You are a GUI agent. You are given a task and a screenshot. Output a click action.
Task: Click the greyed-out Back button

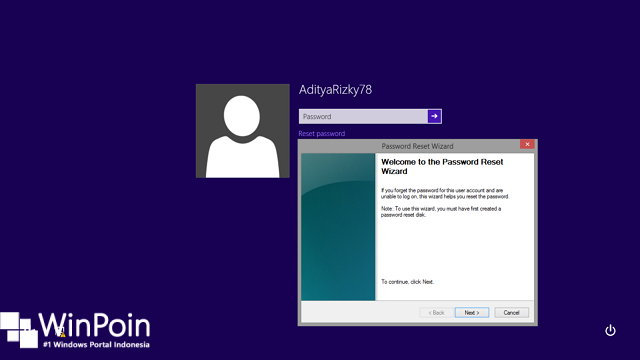pos(436,313)
